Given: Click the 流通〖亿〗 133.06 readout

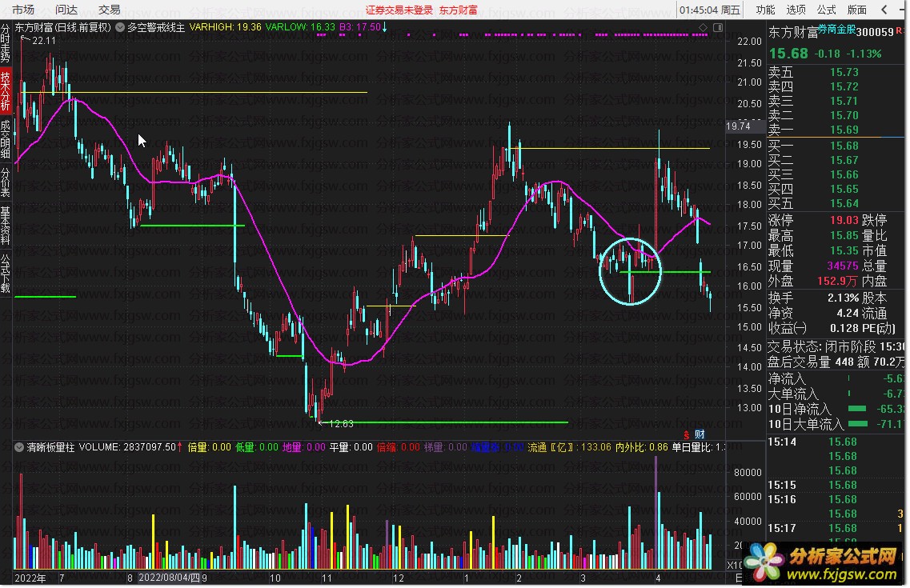Looking at the screenshot, I should [x=569, y=447].
